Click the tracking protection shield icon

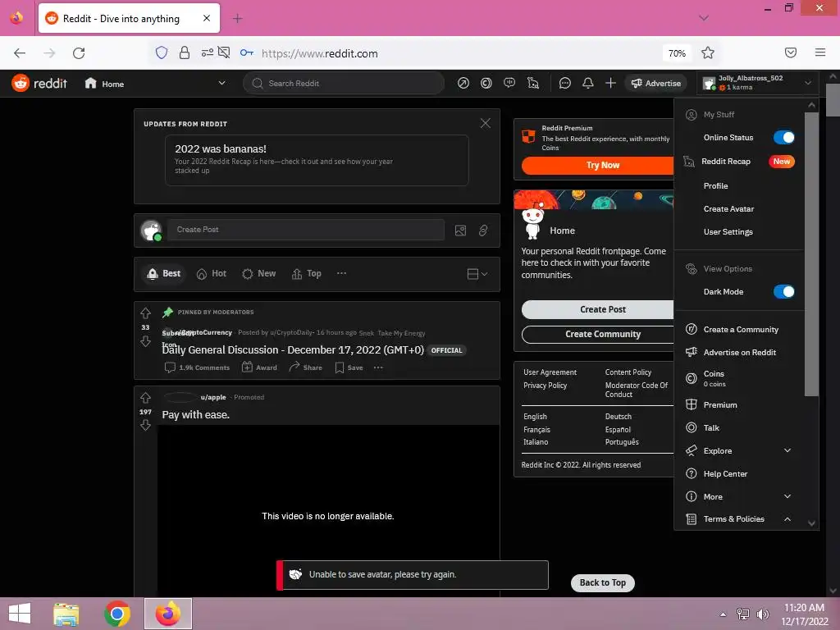pos(162,52)
